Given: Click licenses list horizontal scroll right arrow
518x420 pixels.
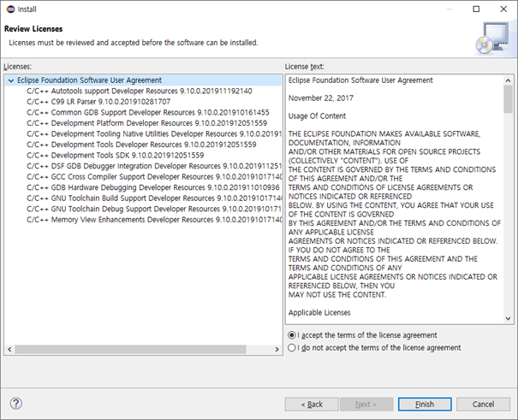Looking at the screenshot, I should [277, 349].
